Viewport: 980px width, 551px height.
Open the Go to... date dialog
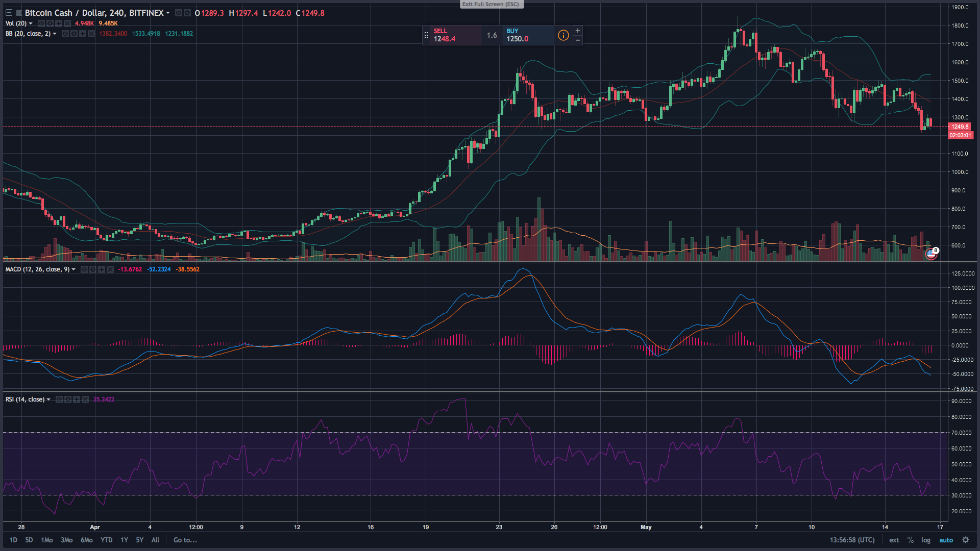(x=185, y=540)
